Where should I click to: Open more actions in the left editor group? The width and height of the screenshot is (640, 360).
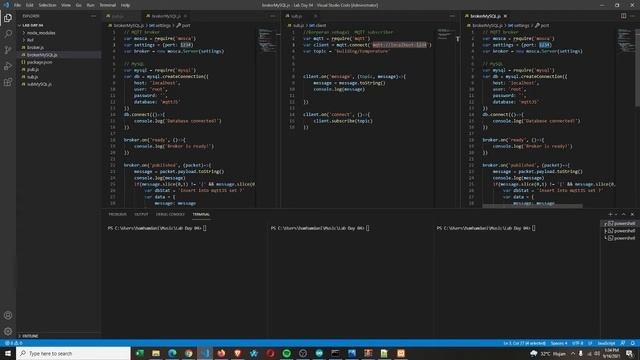point(273,16)
